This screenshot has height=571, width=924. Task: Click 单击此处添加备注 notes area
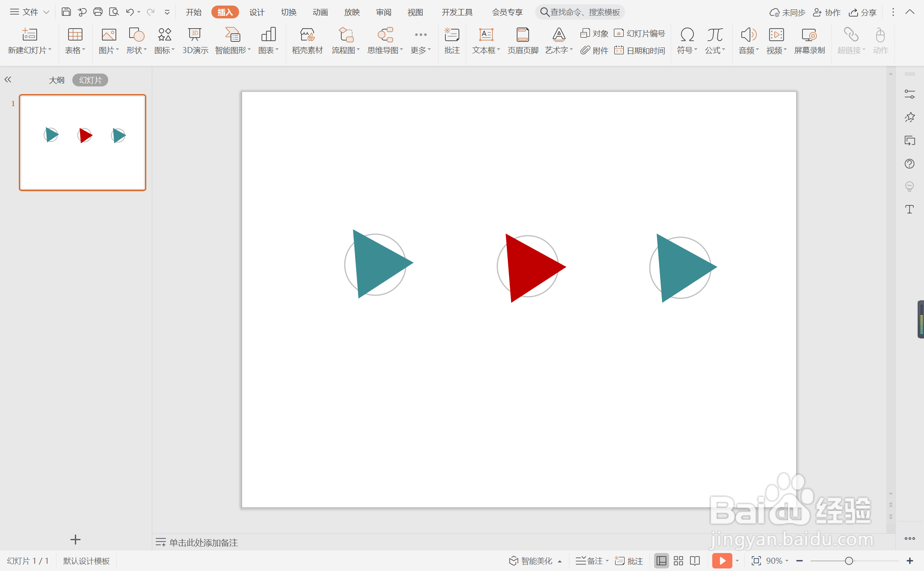(203, 542)
